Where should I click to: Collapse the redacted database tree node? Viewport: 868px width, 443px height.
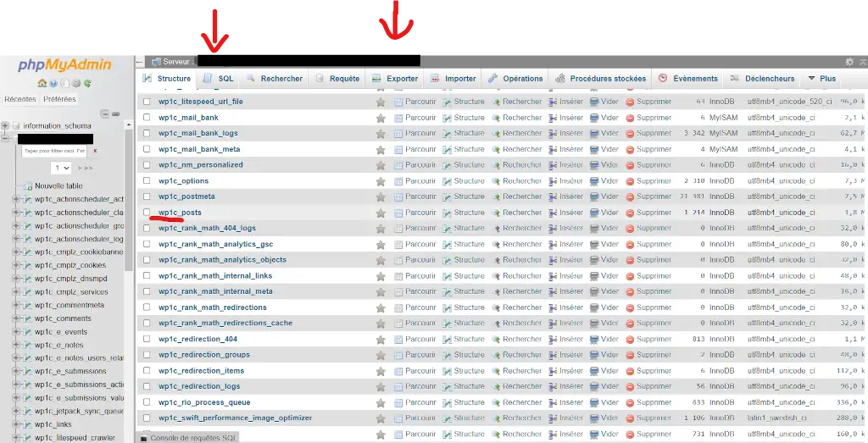pyautogui.click(x=5, y=138)
